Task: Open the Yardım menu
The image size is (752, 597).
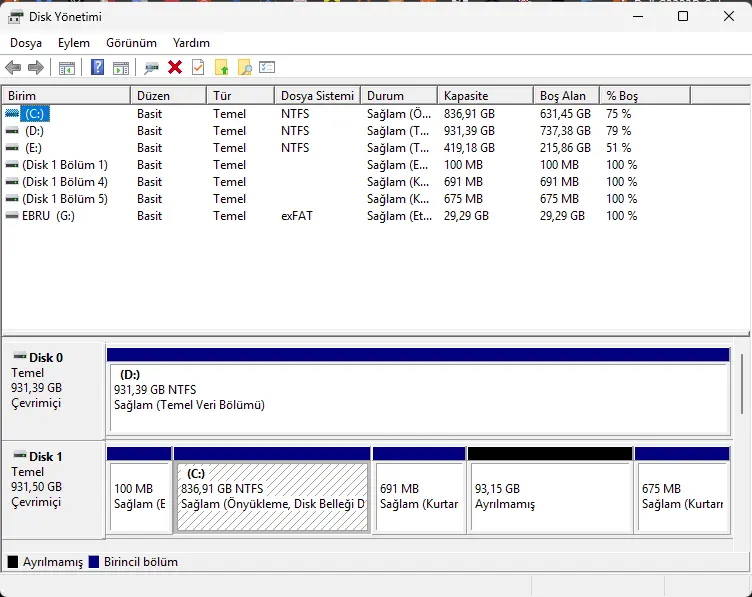Action: [191, 43]
